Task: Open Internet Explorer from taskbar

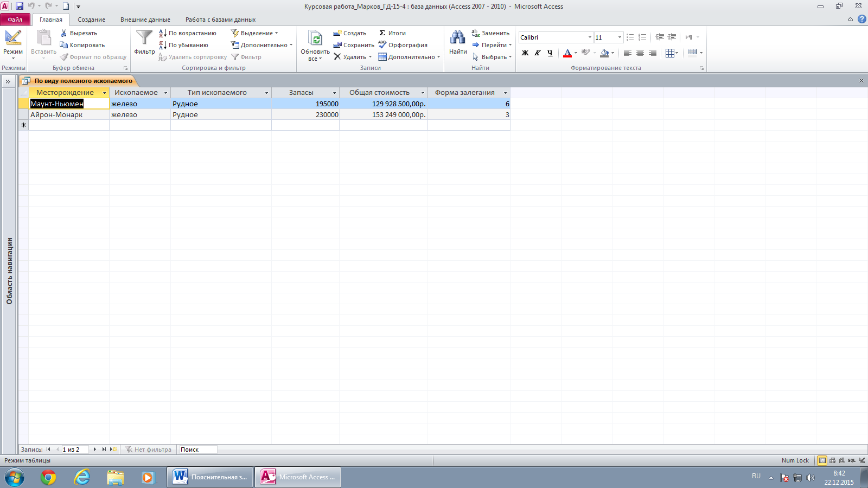Action: 82,477
